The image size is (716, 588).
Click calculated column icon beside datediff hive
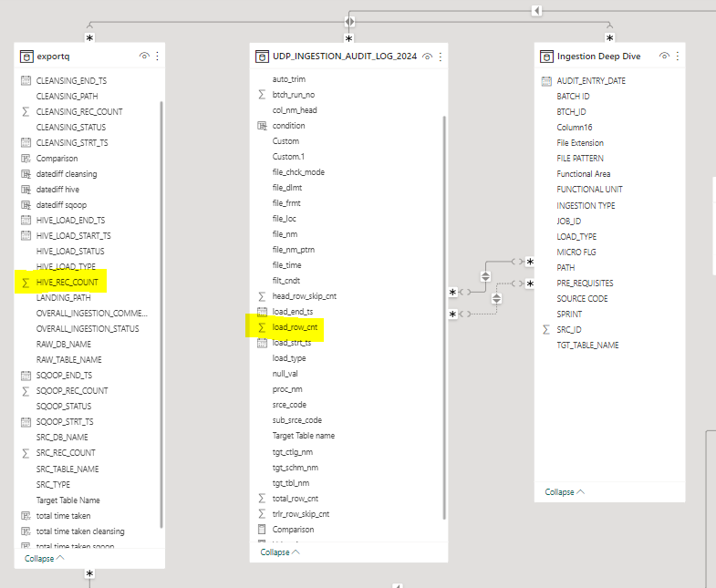26,190
